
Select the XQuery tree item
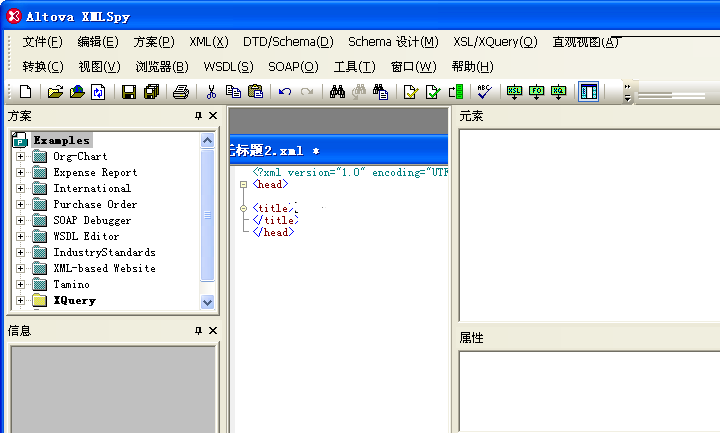click(x=74, y=300)
